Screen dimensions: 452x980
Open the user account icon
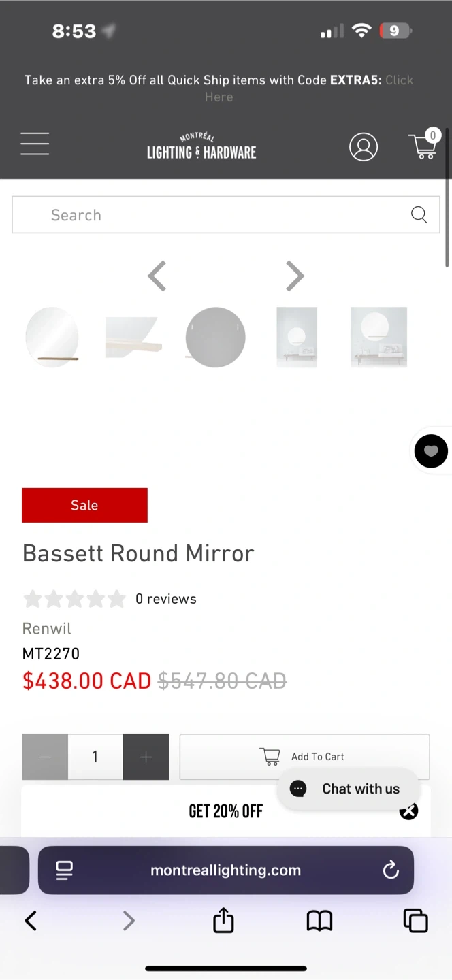[364, 146]
